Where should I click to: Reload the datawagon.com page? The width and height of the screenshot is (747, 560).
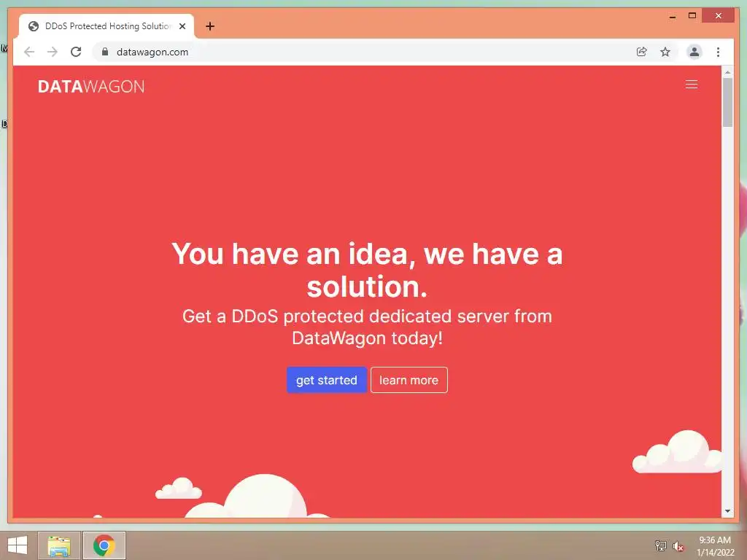click(76, 52)
